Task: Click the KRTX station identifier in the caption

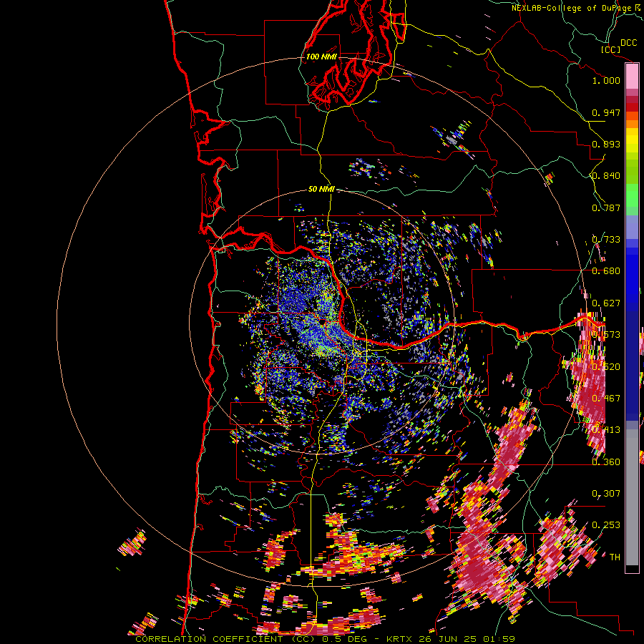Action: tap(401, 639)
